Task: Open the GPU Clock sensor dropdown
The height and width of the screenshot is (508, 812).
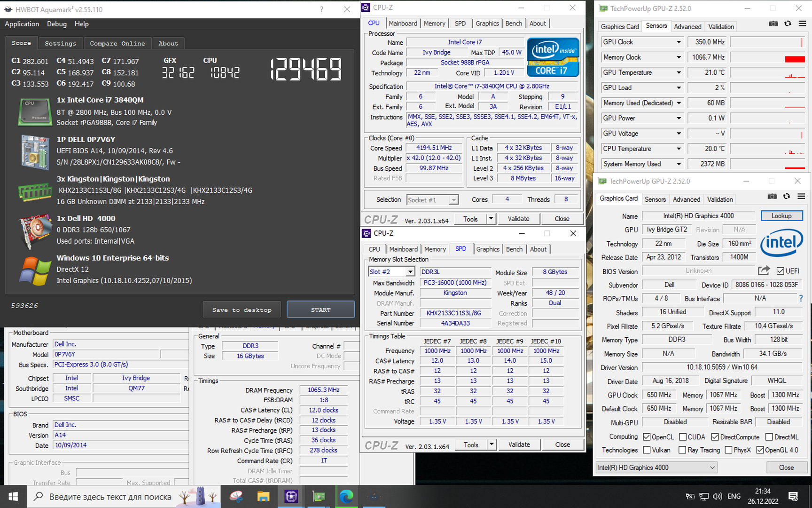Action: [679, 42]
